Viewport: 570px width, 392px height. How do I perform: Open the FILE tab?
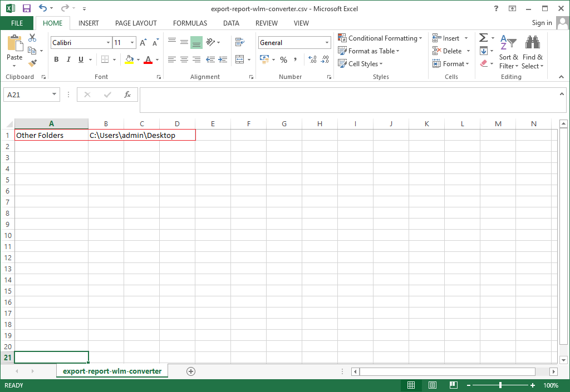pyautogui.click(x=17, y=23)
